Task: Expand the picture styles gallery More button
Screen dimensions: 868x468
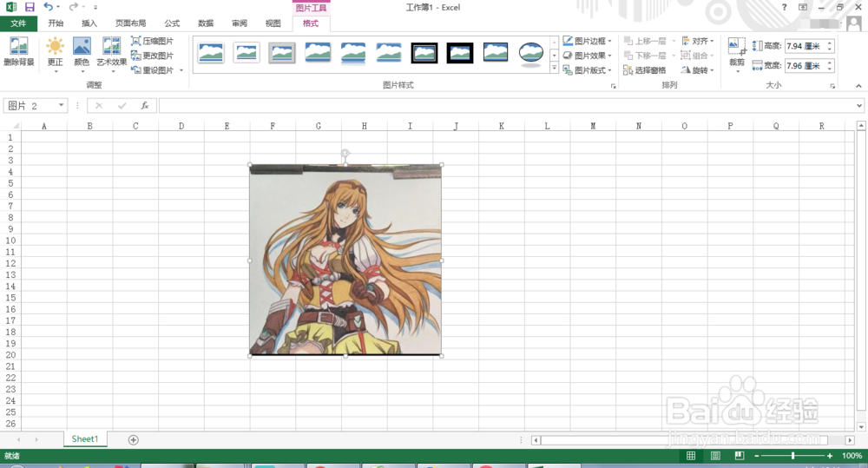Action: coord(554,69)
